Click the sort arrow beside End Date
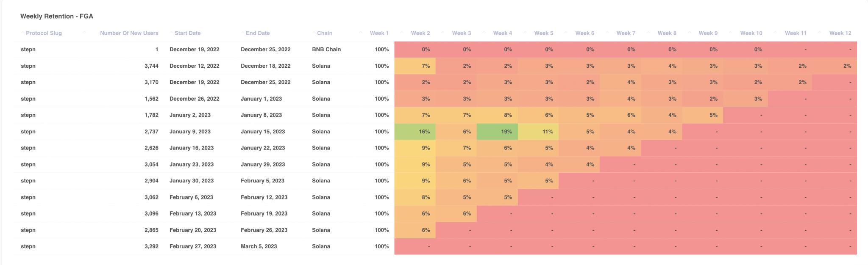 click(x=242, y=33)
